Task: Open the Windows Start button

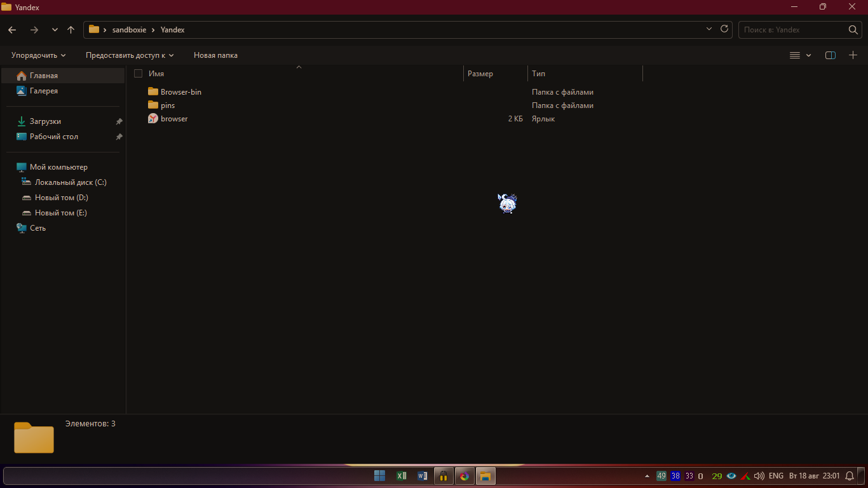Action: tap(380, 476)
